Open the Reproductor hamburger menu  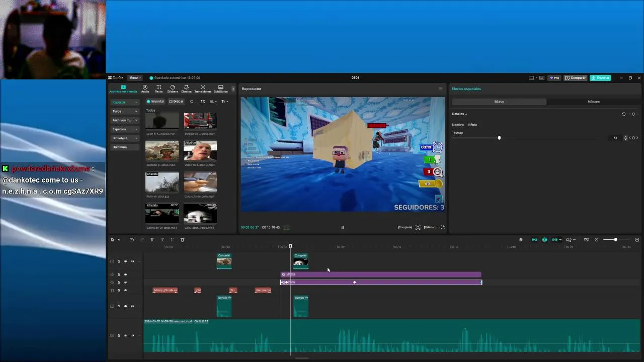coord(440,89)
